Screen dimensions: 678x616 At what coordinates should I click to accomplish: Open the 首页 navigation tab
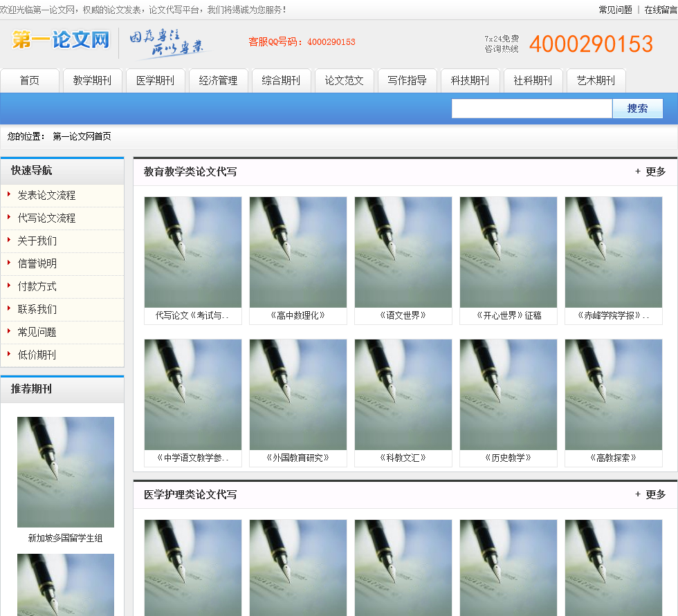coord(29,80)
